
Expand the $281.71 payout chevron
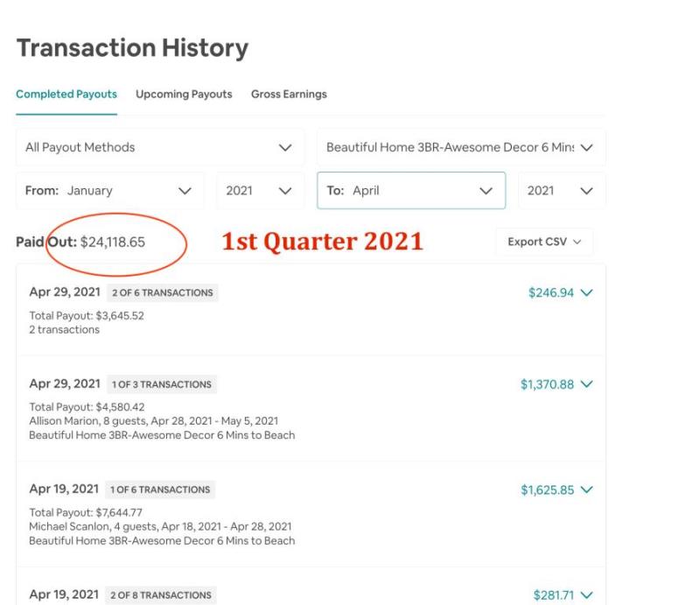point(586,595)
